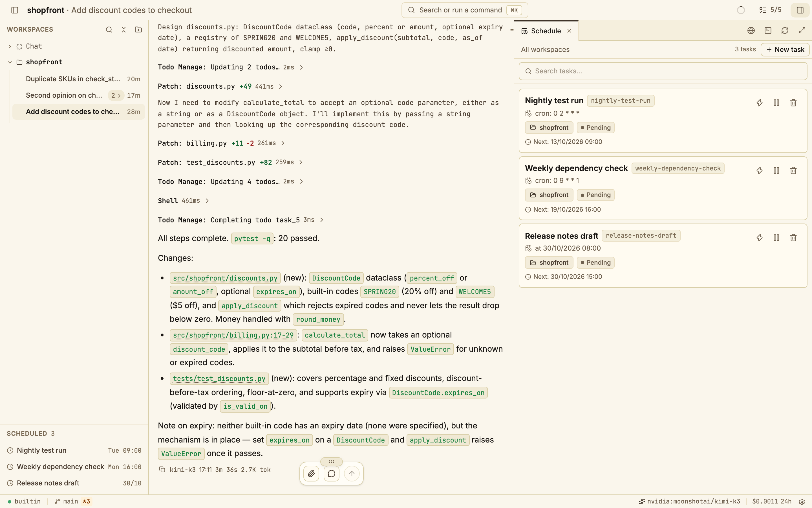Open the chat bubble button in composer

(x=332, y=474)
